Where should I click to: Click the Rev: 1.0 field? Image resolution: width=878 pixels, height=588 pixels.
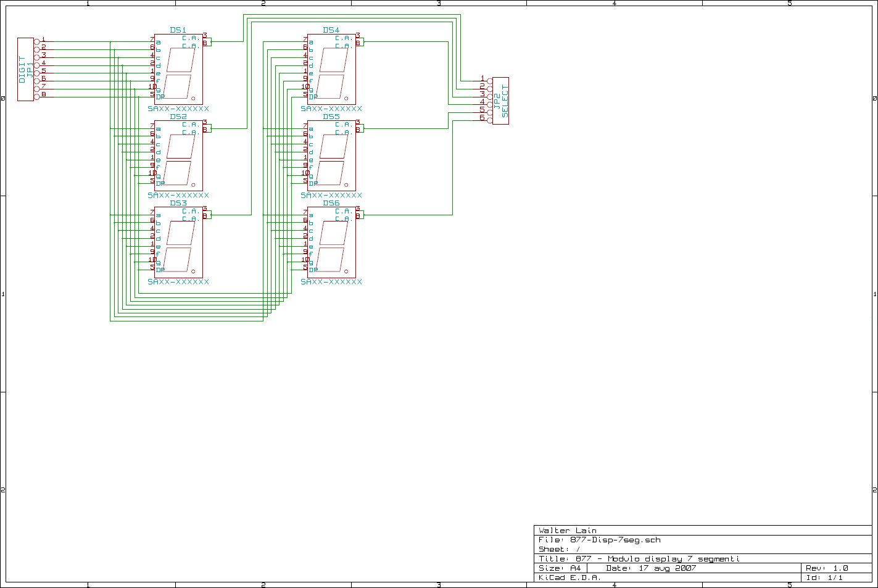point(827,568)
